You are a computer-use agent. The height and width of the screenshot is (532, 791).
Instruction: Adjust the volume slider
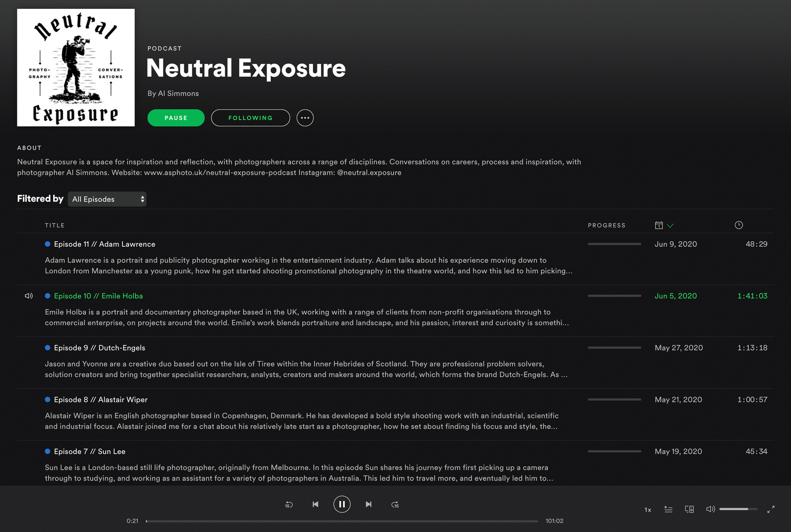point(738,509)
